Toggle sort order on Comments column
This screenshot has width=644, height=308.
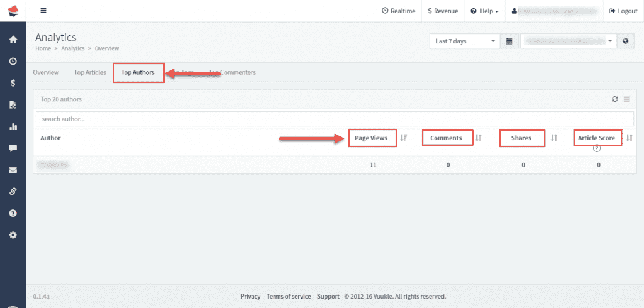[x=479, y=138]
